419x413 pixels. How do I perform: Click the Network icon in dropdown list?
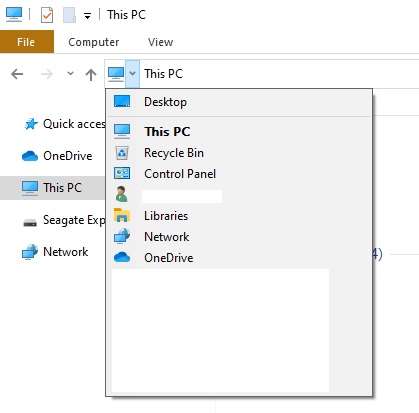(122, 236)
